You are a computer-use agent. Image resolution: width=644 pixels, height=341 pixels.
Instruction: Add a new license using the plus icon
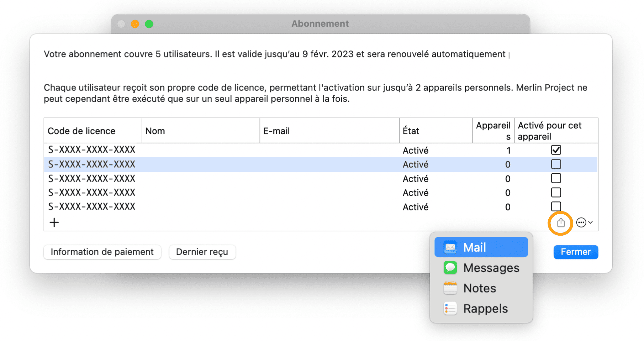click(x=54, y=222)
